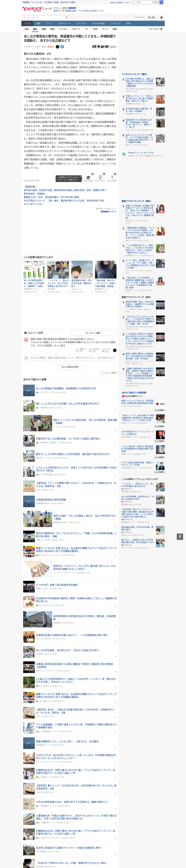
Task: Toggle the コメント非表示 checkbox
Action: (x=102, y=373)
